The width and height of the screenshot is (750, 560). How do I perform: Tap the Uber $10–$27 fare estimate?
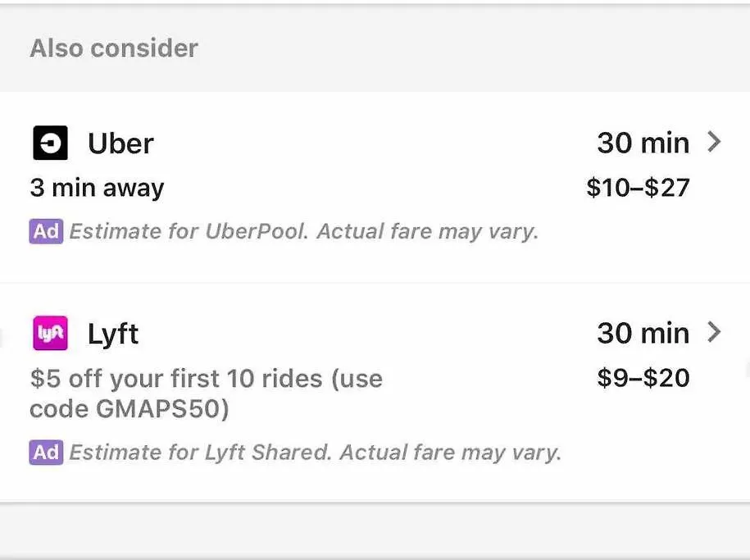pos(638,187)
